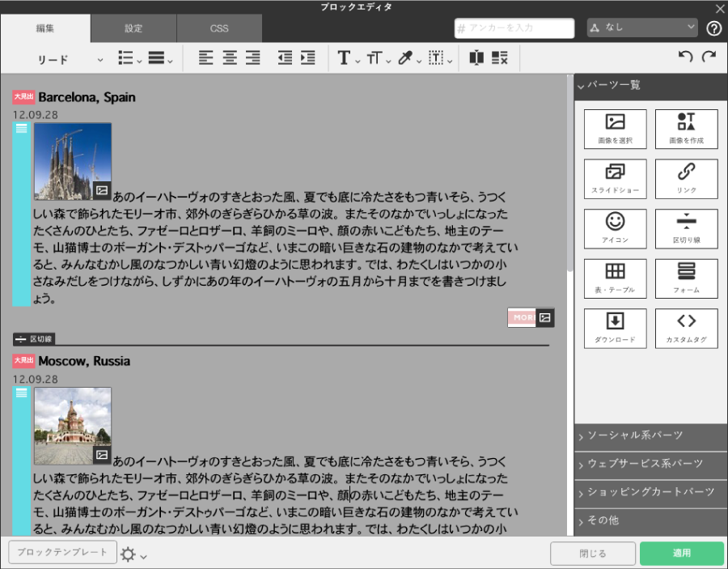Open the bullet list style dropdown
This screenshot has width=728, height=569.
tap(130, 58)
